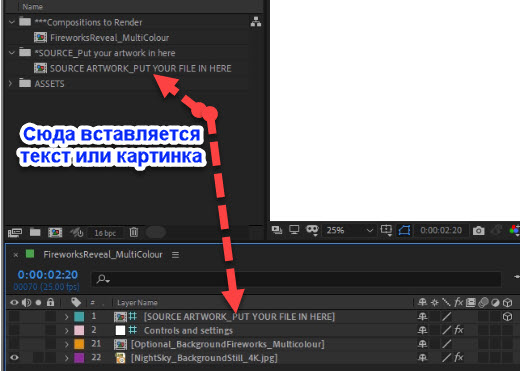The width and height of the screenshot is (520, 371).
Task: Collapse the SOURCE_Put your artwork in here folder
Action: pos(12,53)
